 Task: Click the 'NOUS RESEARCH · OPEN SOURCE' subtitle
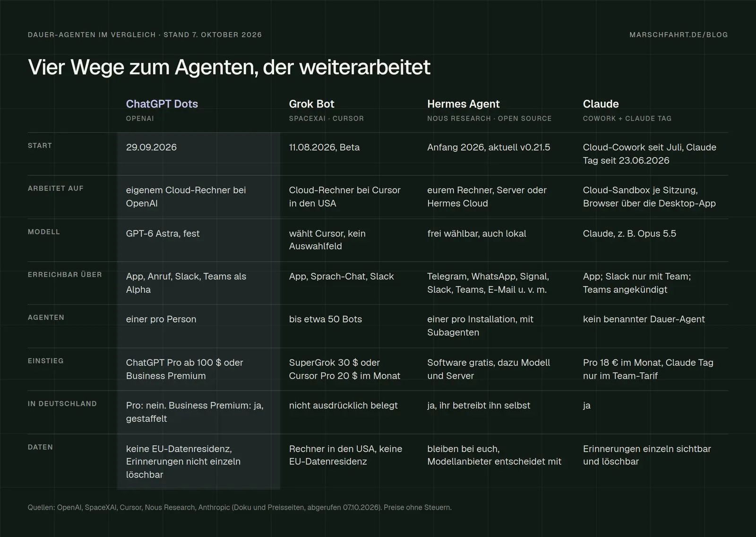489,119
